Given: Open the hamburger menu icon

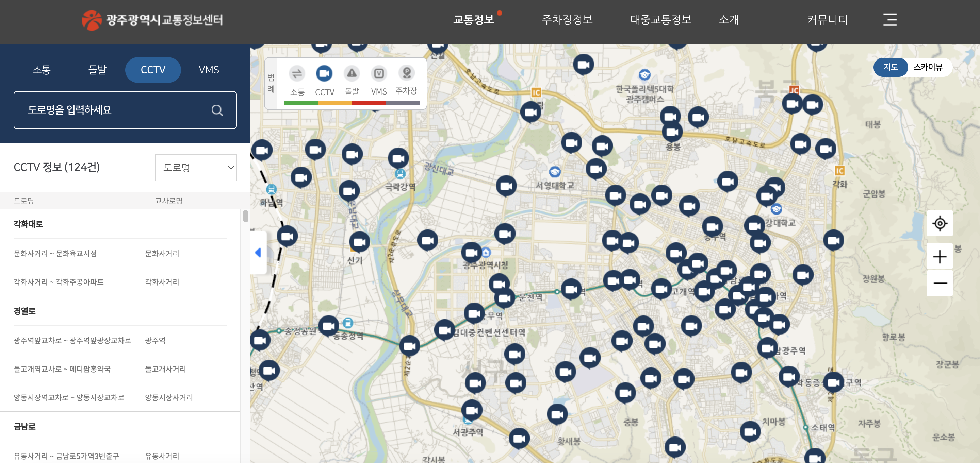Looking at the screenshot, I should coord(889,20).
